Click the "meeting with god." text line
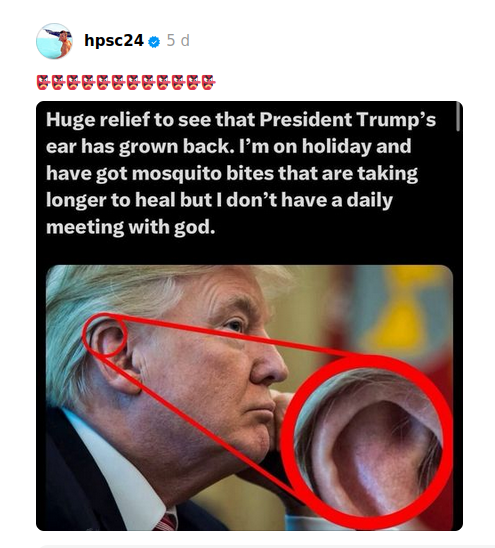This screenshot has height=548, width=495. tap(130, 228)
